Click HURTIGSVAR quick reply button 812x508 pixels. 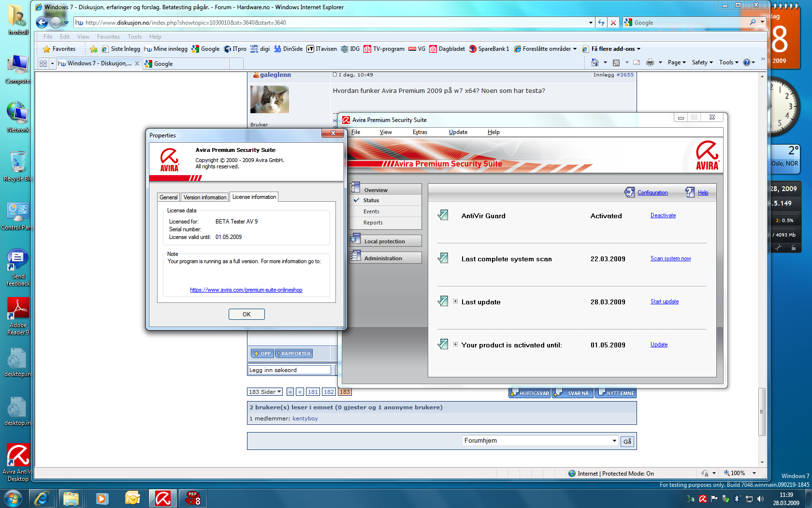(530, 393)
